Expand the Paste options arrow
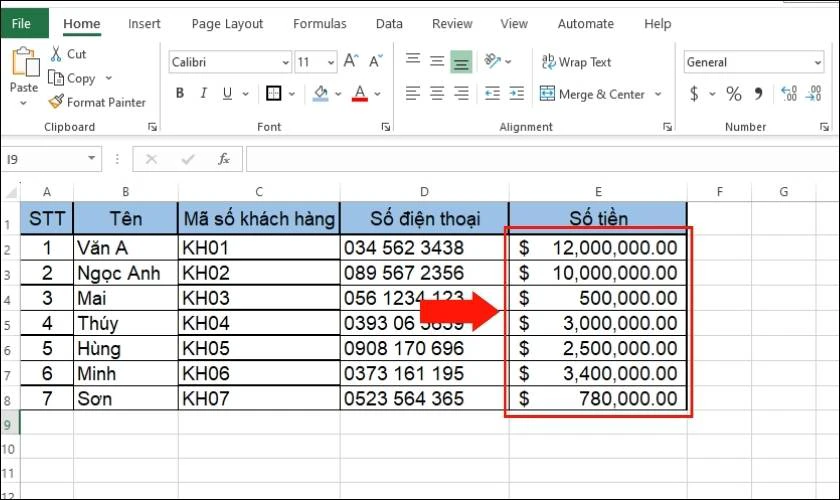This screenshot has width=840, height=500. point(24,103)
